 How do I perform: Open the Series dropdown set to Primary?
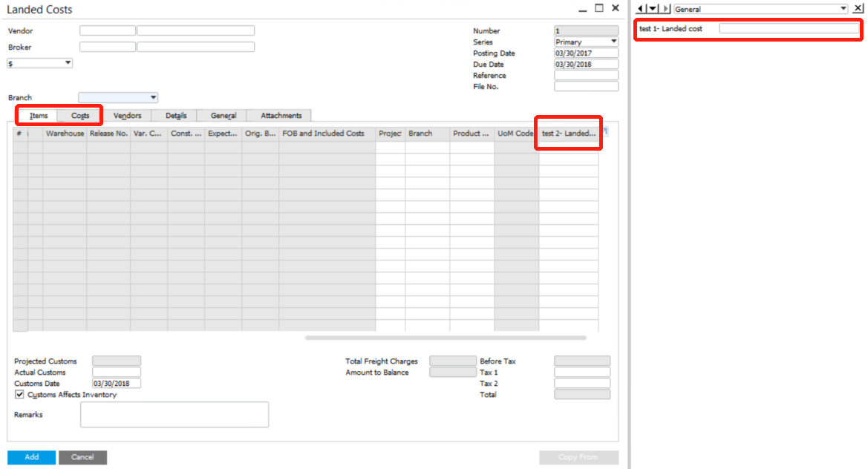click(x=613, y=42)
